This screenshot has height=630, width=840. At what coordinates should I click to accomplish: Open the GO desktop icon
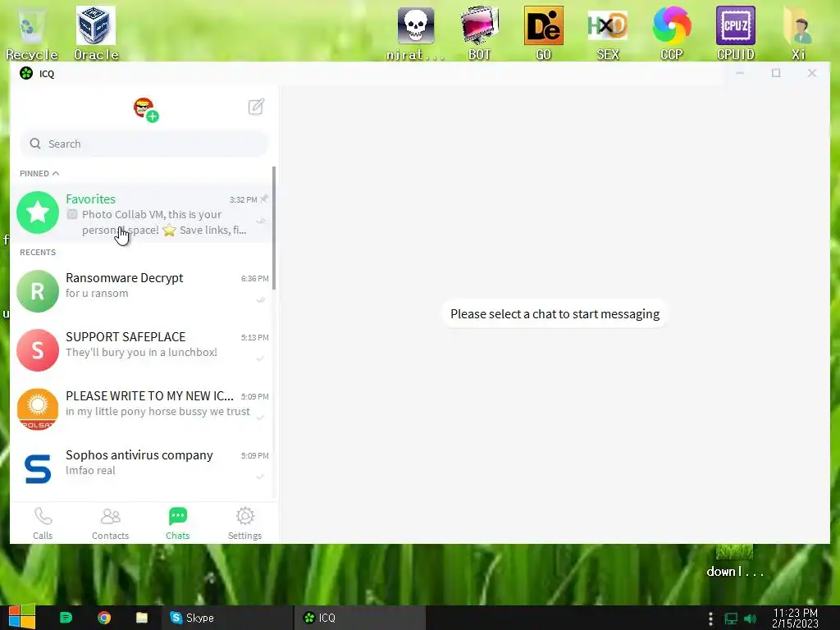[x=543, y=32]
